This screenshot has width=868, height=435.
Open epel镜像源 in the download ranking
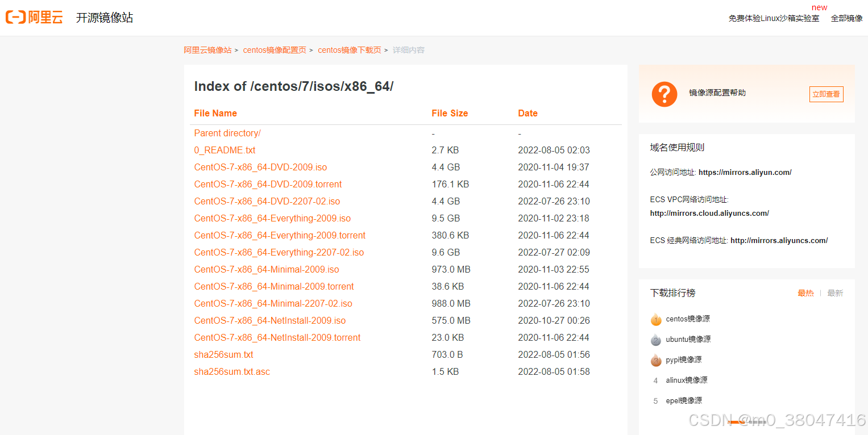coord(684,401)
